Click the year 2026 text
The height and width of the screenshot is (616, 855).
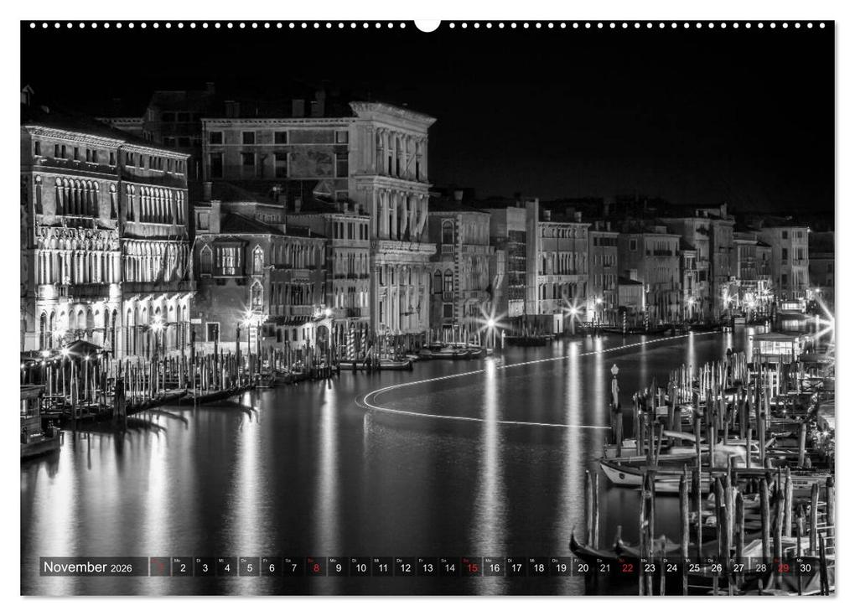(x=121, y=568)
